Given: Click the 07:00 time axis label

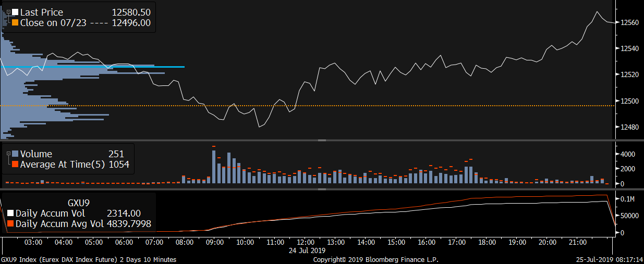Looking at the screenshot, I should point(154,242).
